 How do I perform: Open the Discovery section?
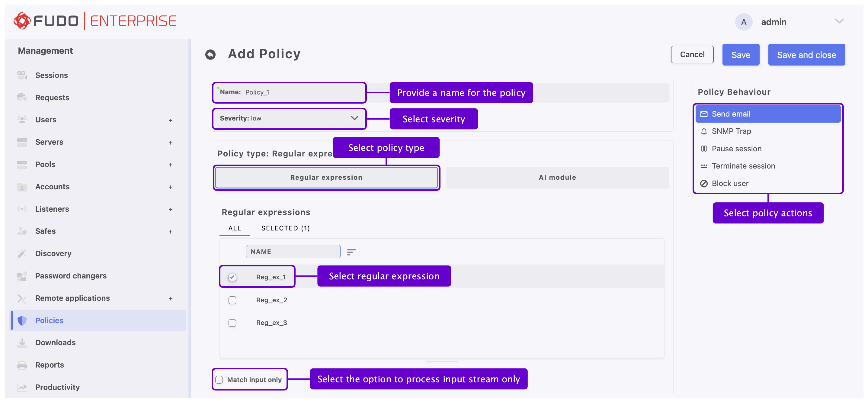(53, 253)
